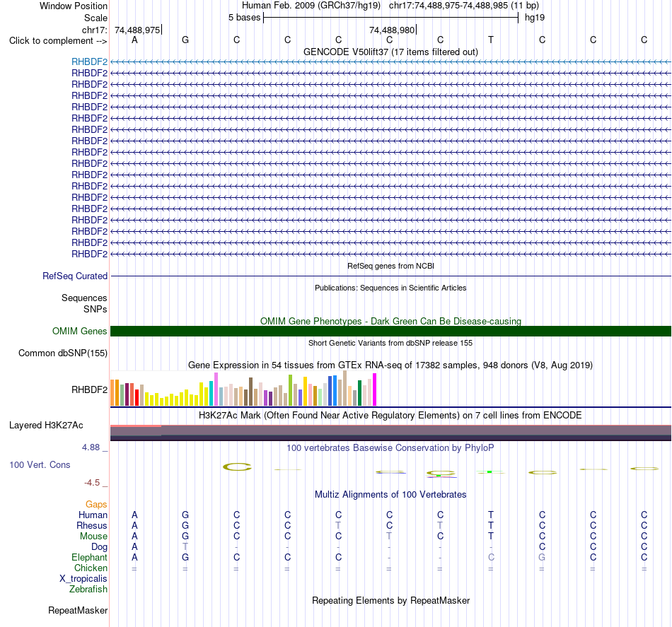Click the Scale track label
672x627 pixels.
[x=95, y=18]
